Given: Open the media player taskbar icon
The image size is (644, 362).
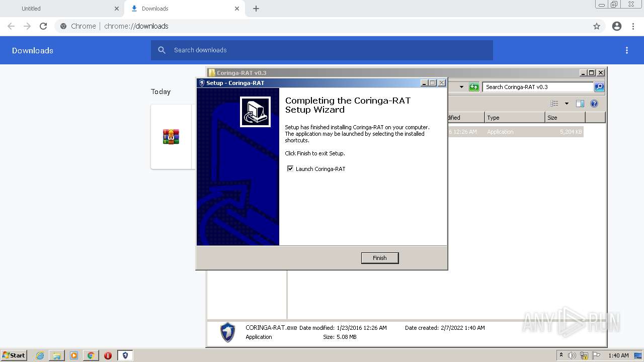Looking at the screenshot, I should [x=74, y=355].
